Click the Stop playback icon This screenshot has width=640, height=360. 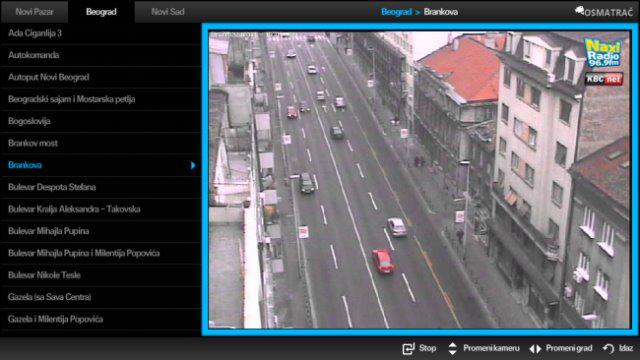(x=408, y=349)
